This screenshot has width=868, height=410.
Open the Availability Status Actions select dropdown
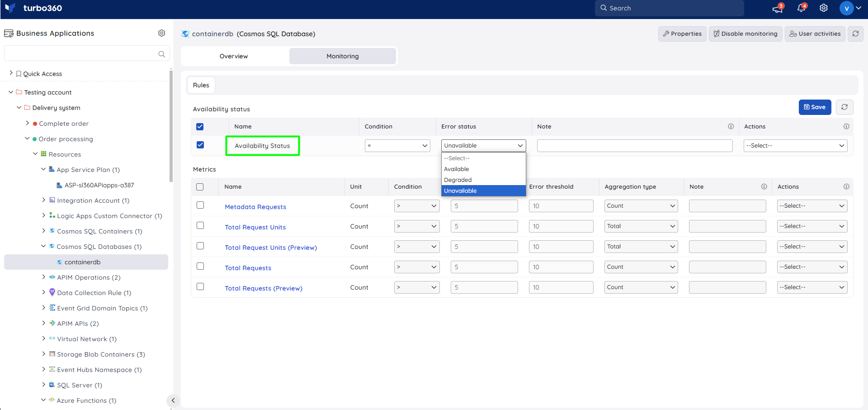click(x=795, y=146)
